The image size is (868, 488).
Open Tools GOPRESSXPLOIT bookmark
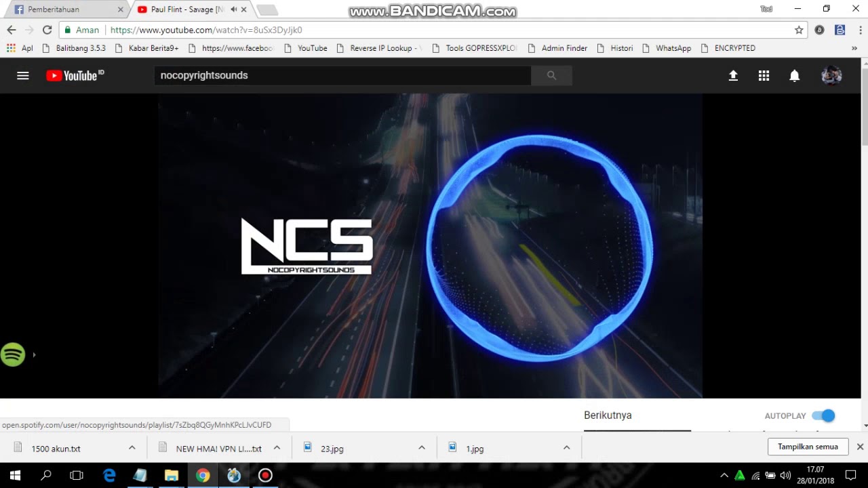click(x=475, y=48)
